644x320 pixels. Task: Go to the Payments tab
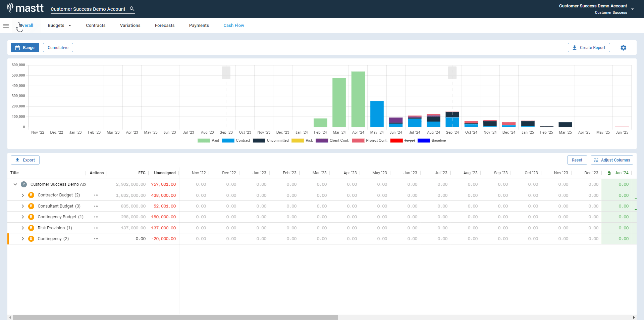tap(199, 26)
